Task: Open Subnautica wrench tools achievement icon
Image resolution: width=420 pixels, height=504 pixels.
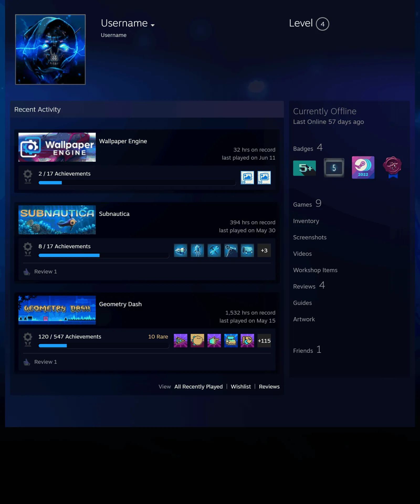Action: [214, 250]
